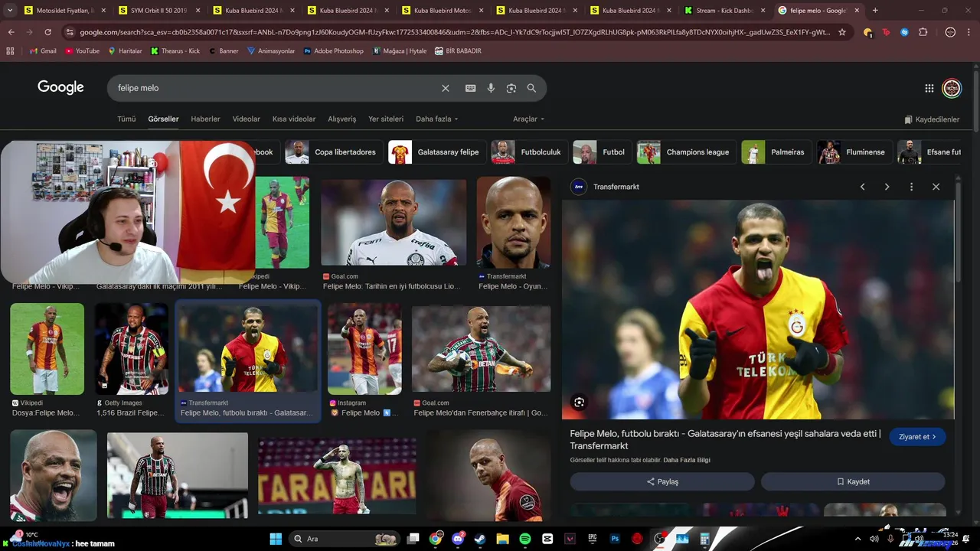Click the Kaydet save button

pos(853,482)
